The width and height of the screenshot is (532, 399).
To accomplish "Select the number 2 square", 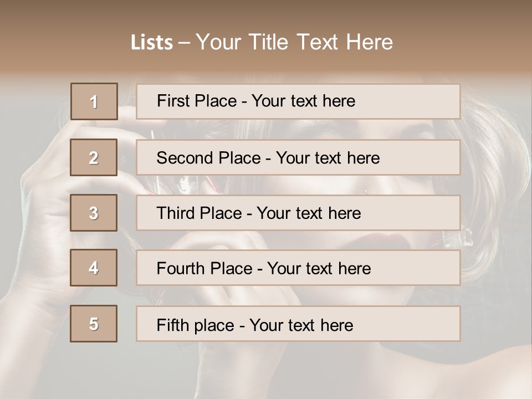I will 94,158.
